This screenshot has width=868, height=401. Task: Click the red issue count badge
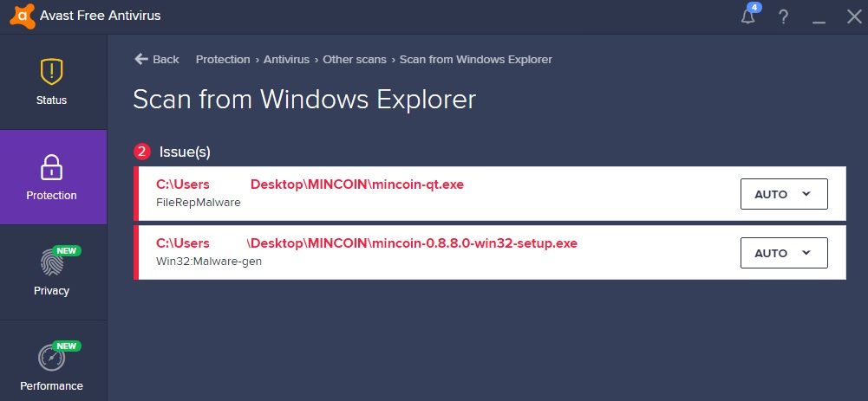(142, 152)
